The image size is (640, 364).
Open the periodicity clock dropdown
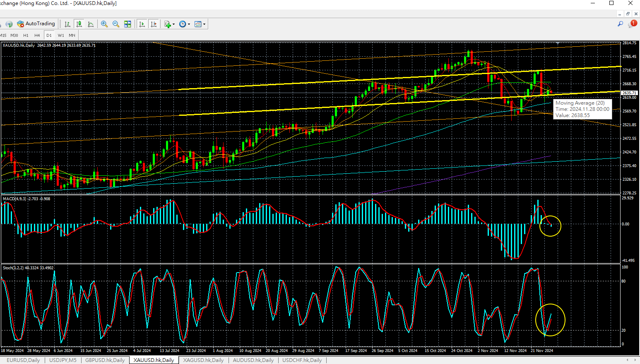point(189,24)
